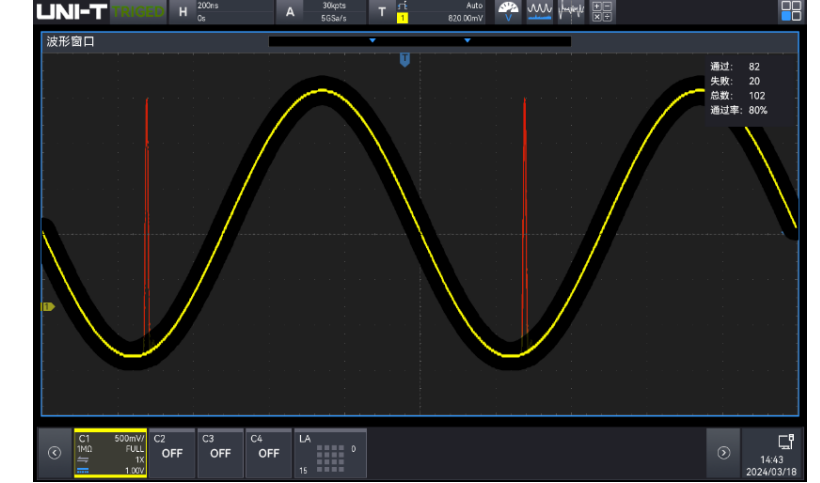Open the window layout grid icon
Image resolution: width=820 pixels, height=483 pixels.
coord(791,11)
